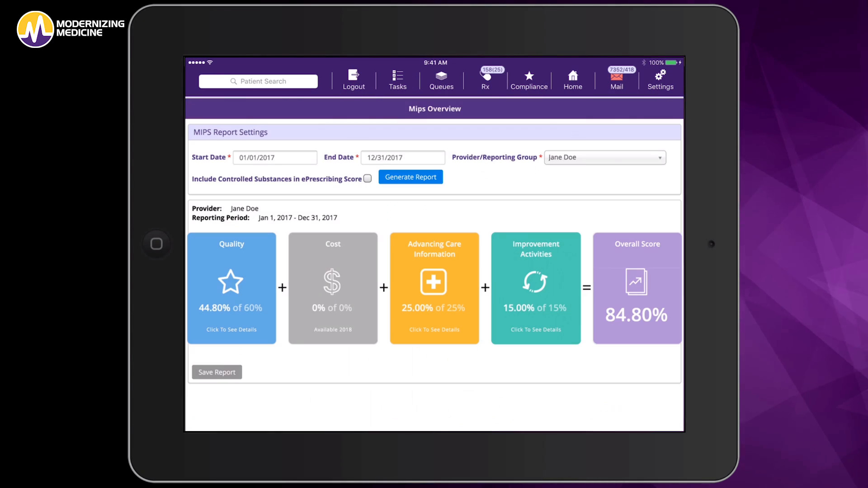Select the gray Cost card
Image resolution: width=868 pixels, height=488 pixels.
(333, 288)
